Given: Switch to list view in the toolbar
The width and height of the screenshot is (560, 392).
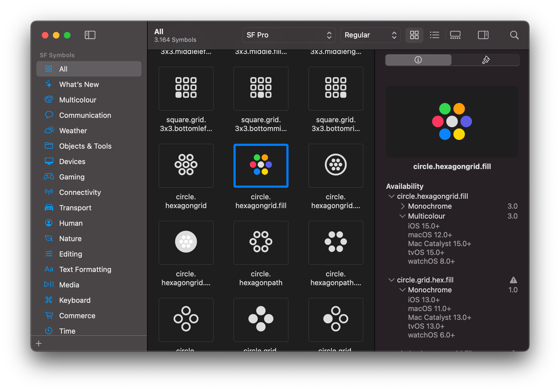Looking at the screenshot, I should tap(434, 35).
